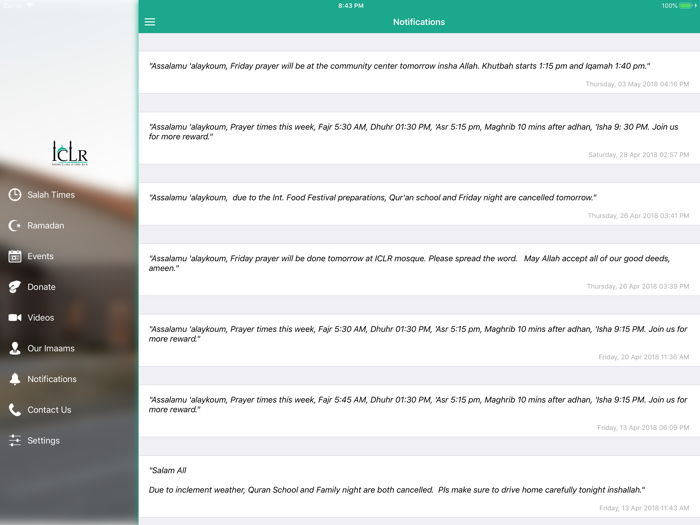Screen dimensions: 700x525
Task: Click the Donate hand icon
Action: [15, 287]
